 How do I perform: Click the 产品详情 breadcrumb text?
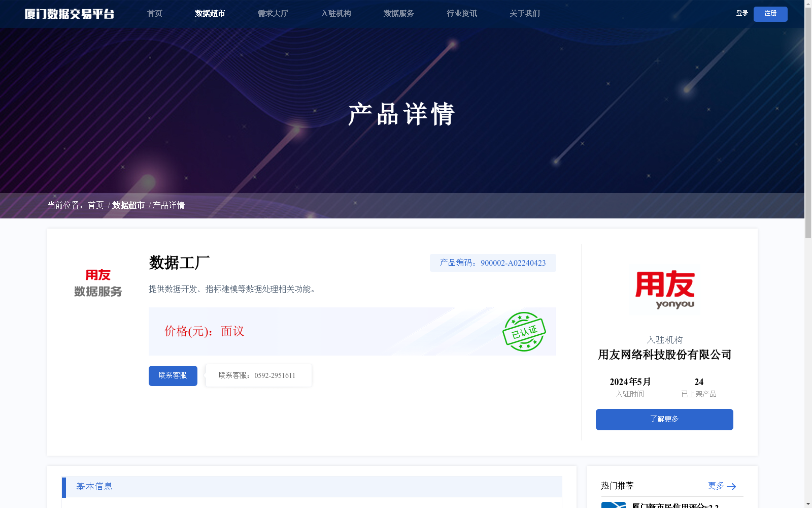coord(168,205)
